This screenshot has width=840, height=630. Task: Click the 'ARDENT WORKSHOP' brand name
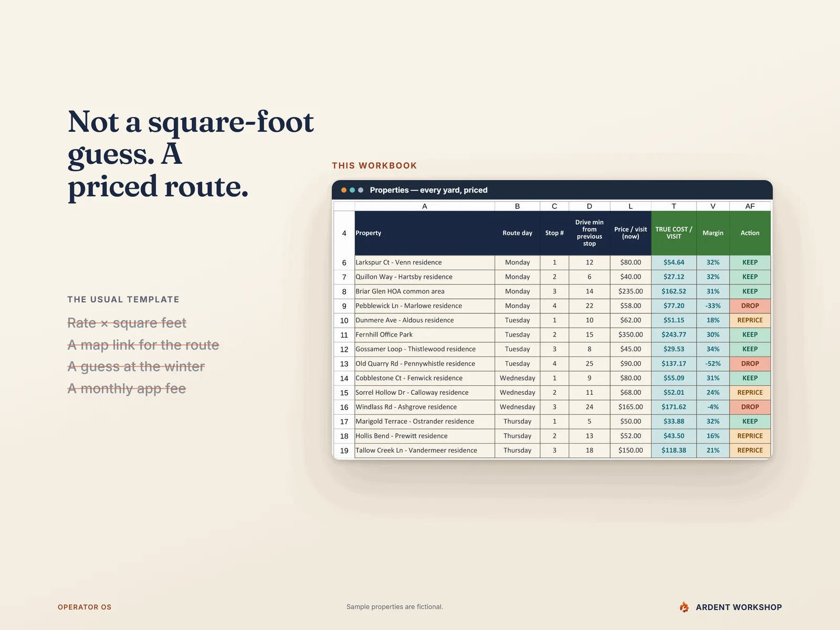[739, 607]
